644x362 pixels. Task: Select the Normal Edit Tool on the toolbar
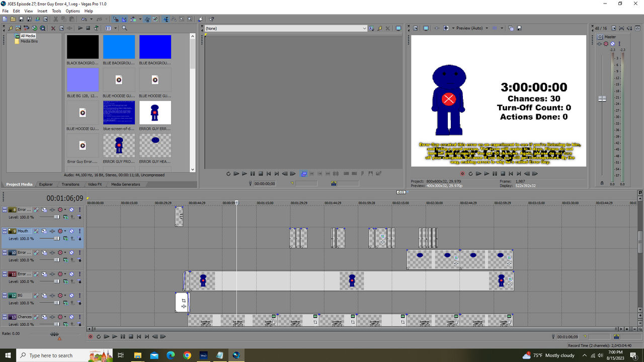pos(166,19)
